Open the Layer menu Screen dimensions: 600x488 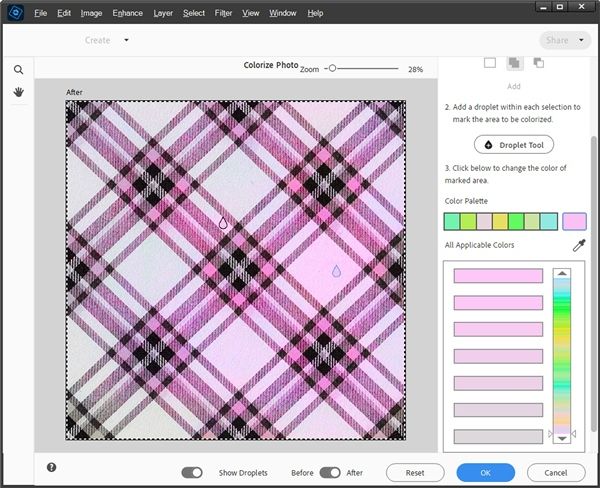pyautogui.click(x=163, y=13)
